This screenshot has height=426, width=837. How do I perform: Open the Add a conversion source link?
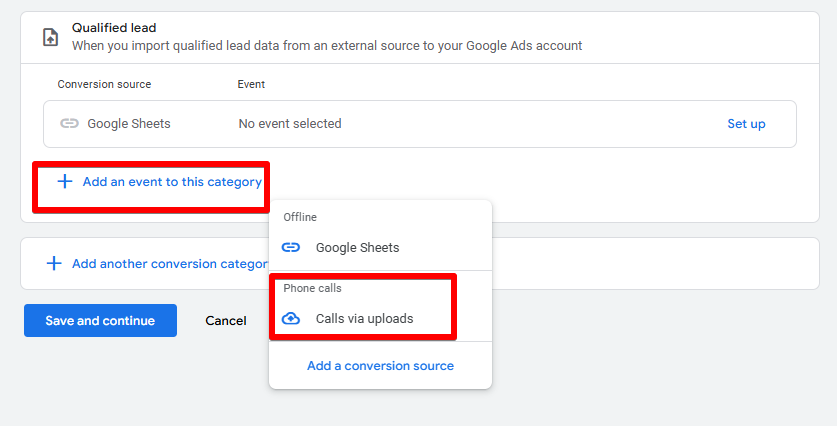[x=380, y=366]
